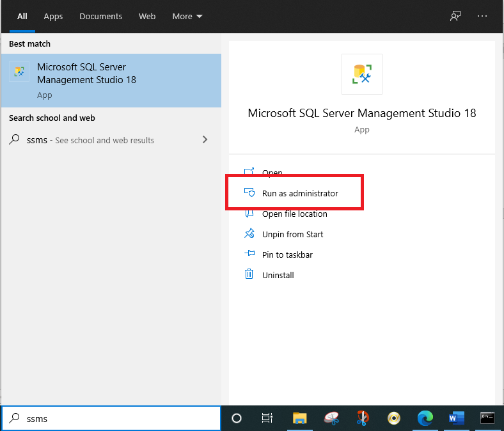
Task: Click Open file location
Action: click(294, 214)
